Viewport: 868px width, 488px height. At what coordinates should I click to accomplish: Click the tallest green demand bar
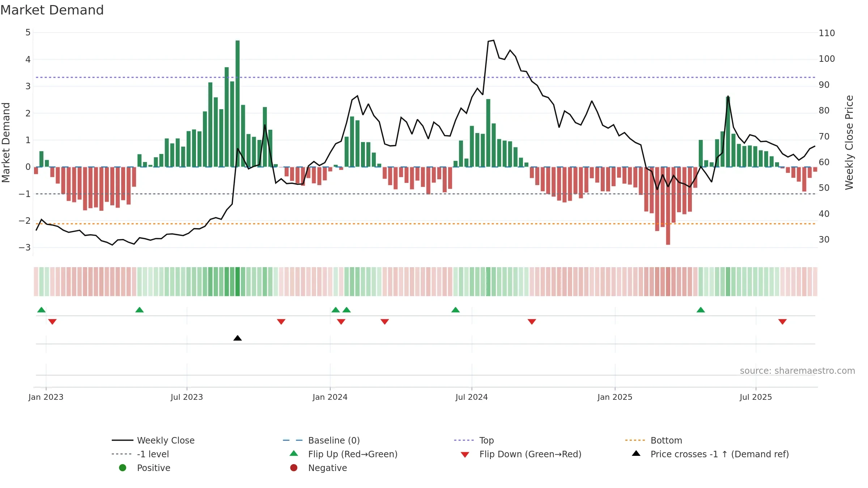coord(238,104)
